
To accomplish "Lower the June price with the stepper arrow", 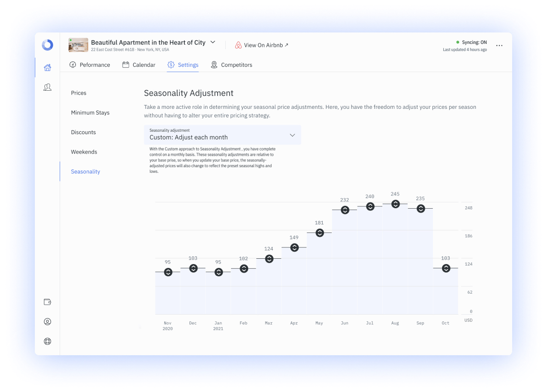I will (345, 212).
